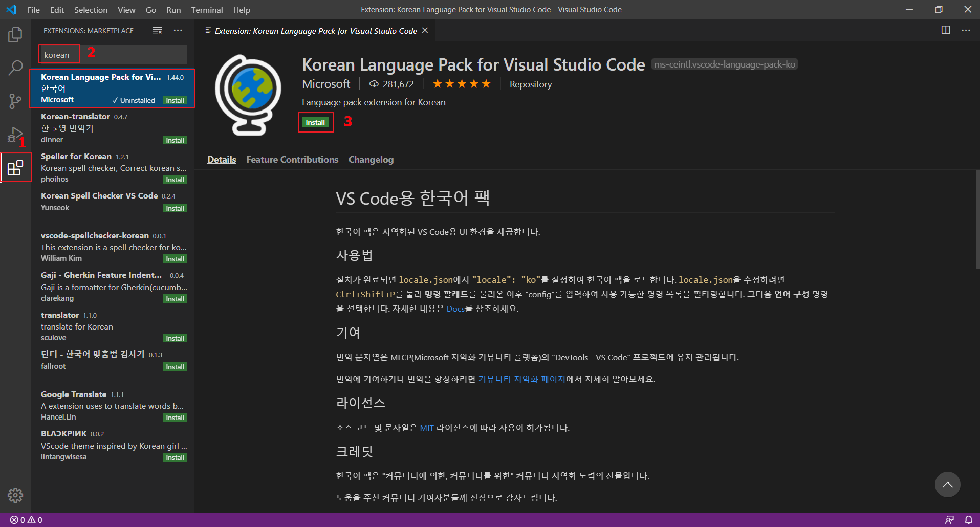Open the Extensions view in activity bar
980x527 pixels.
point(15,167)
